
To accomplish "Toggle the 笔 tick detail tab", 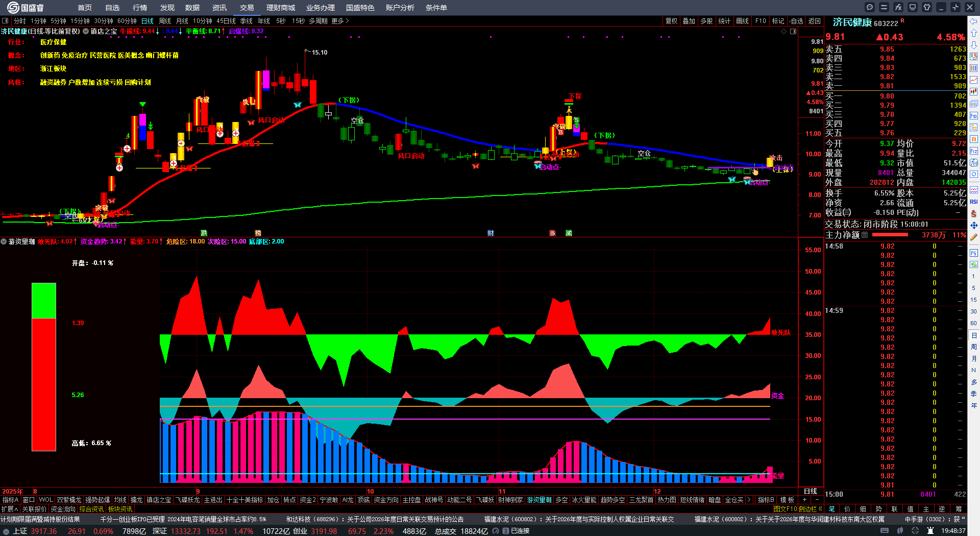I will (x=832, y=508).
